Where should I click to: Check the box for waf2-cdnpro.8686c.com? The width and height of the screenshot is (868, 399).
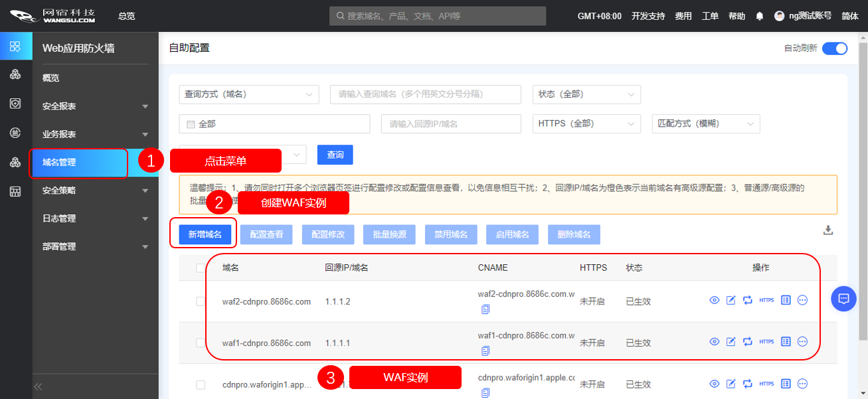tap(201, 301)
